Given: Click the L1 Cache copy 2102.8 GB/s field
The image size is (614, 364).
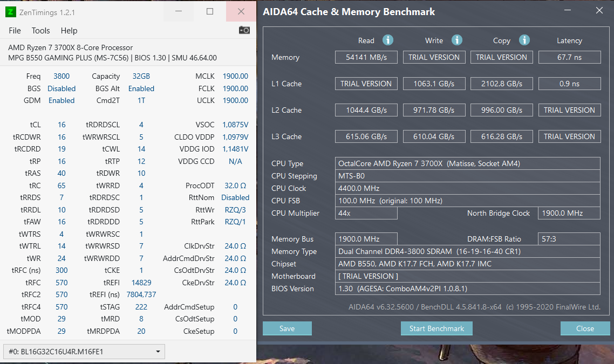Looking at the screenshot, I should pos(502,84).
